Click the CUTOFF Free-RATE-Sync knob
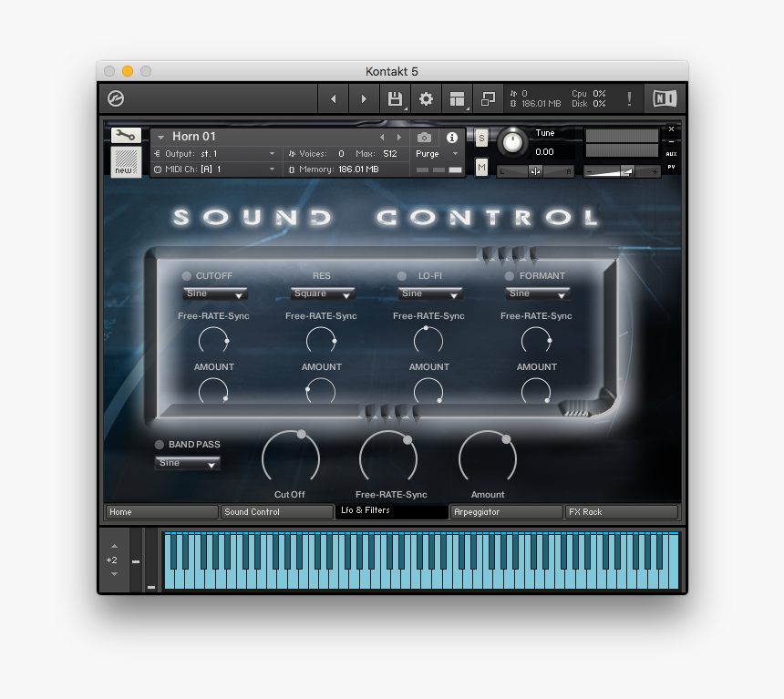 coord(213,340)
